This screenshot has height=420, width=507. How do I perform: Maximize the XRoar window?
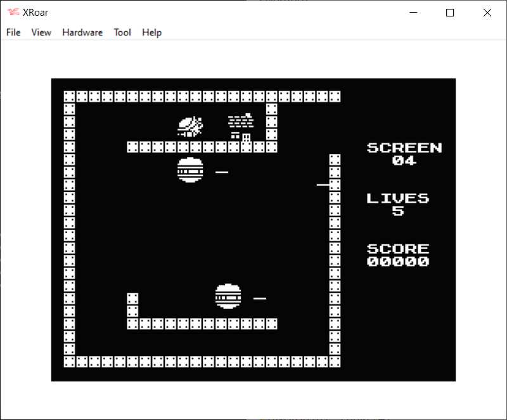click(x=450, y=13)
